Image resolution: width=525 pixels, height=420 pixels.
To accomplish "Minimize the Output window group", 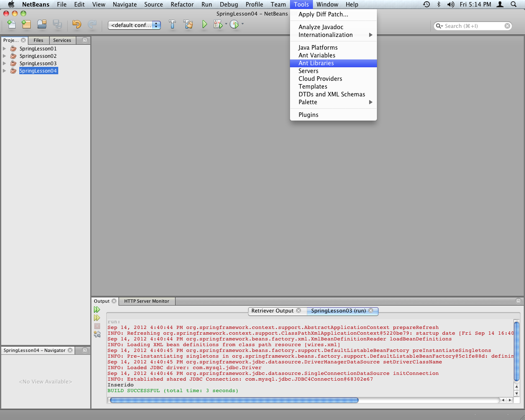I will click(x=518, y=301).
